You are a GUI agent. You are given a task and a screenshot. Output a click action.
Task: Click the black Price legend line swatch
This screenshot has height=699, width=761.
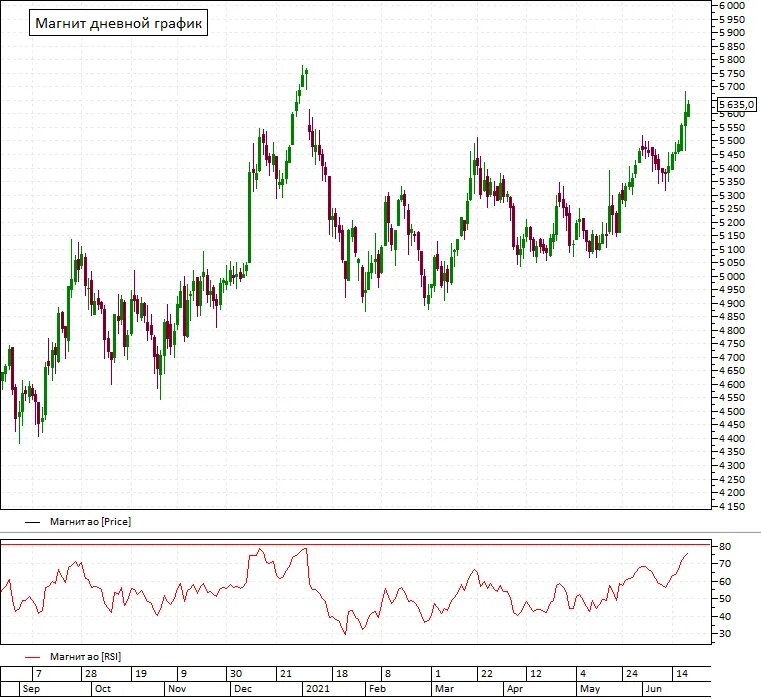[33, 522]
